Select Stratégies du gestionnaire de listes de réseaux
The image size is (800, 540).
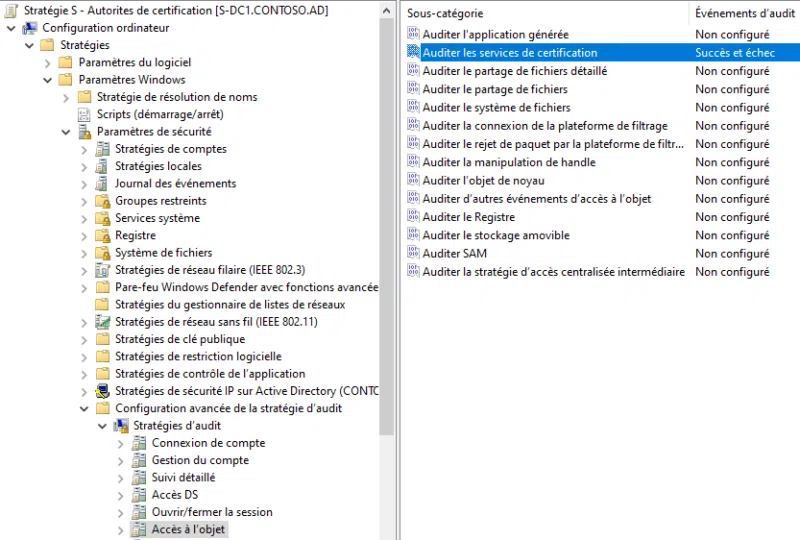point(230,305)
